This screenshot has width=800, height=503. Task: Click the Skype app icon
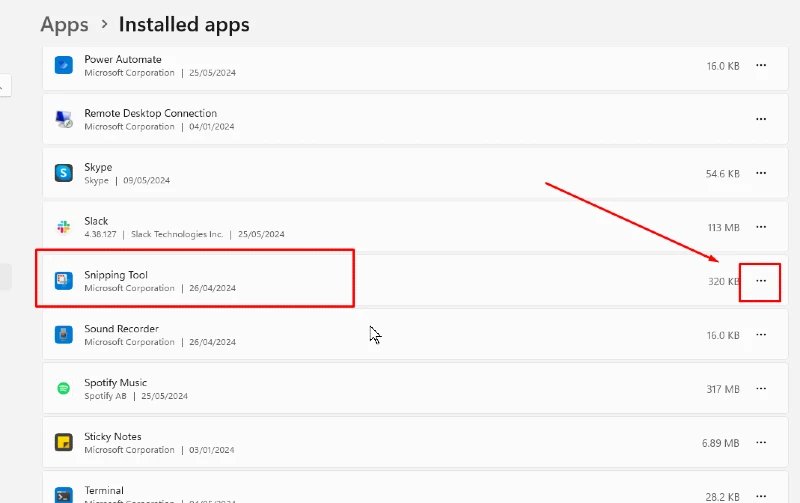[x=64, y=173]
